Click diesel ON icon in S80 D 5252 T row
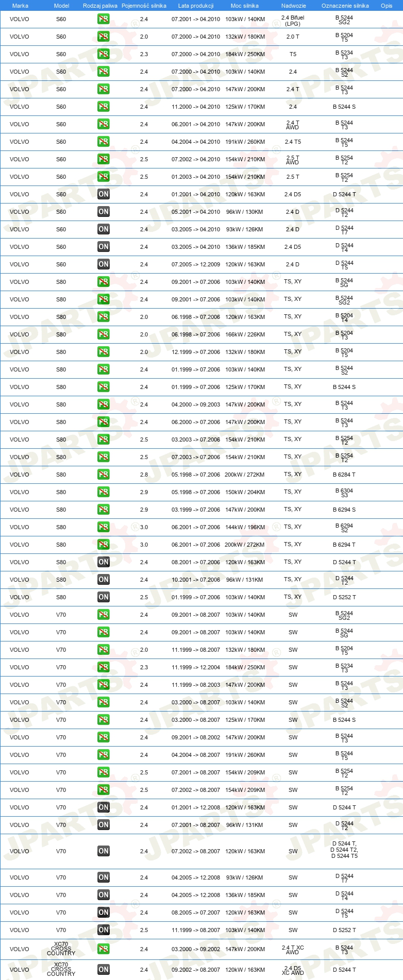 (104, 597)
